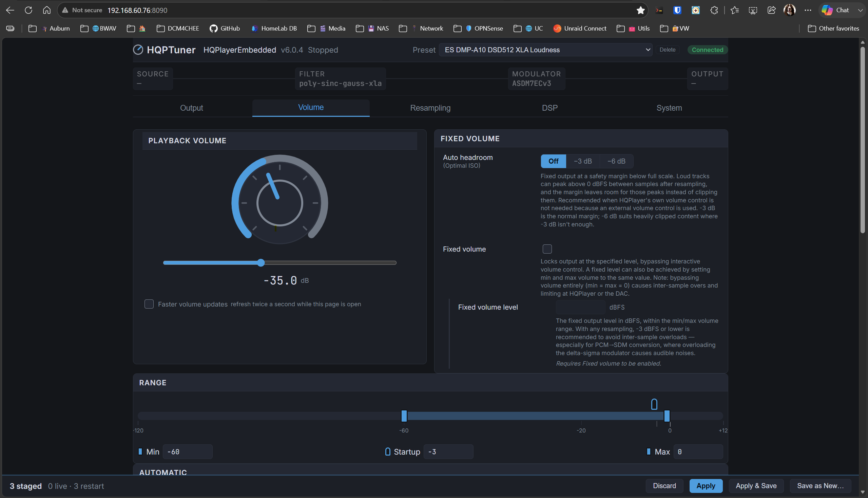Screen dimensions: 868x498
Task: Open Other favorites folder
Action: click(x=833, y=29)
